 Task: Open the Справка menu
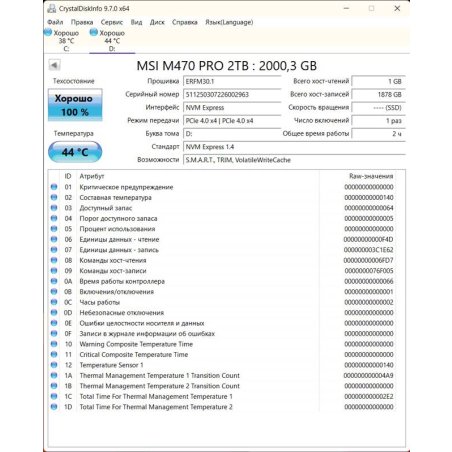tap(185, 22)
